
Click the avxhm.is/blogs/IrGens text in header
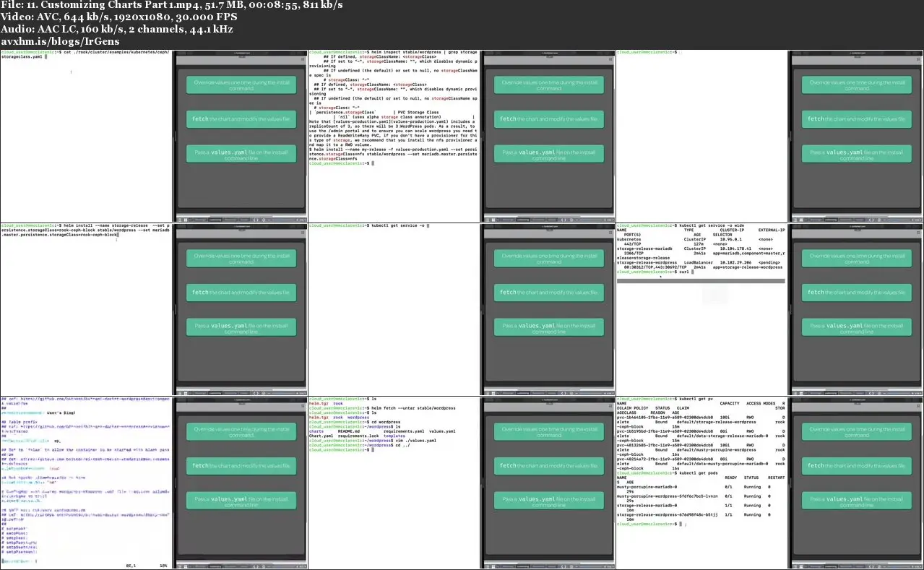click(61, 41)
